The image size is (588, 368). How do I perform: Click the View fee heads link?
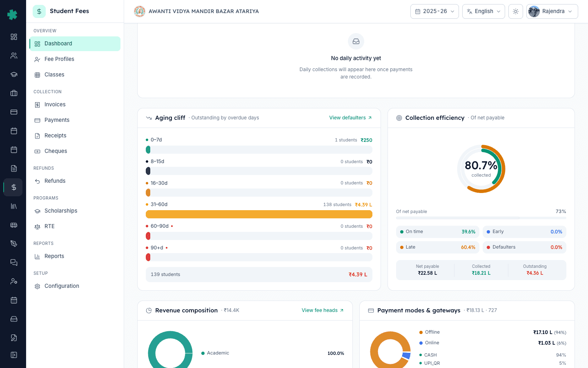323,310
